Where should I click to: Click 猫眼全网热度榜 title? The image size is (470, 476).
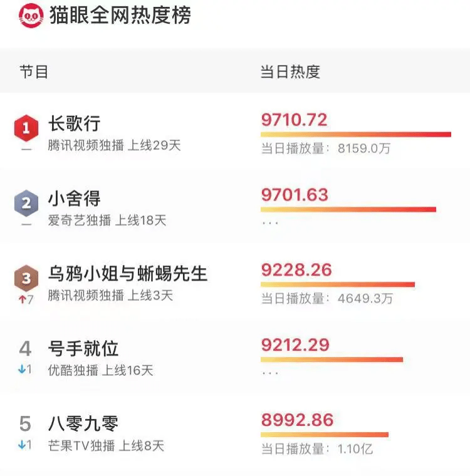pos(120,15)
